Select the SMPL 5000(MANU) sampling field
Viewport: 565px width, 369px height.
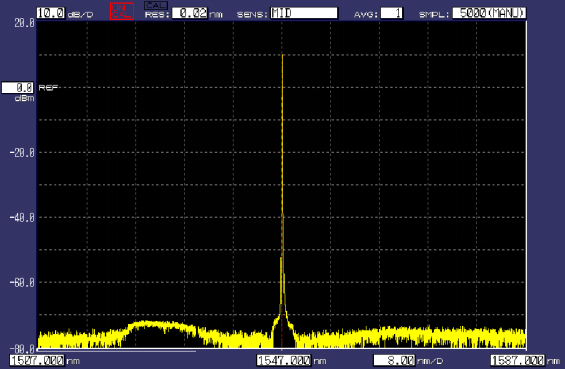tap(489, 13)
